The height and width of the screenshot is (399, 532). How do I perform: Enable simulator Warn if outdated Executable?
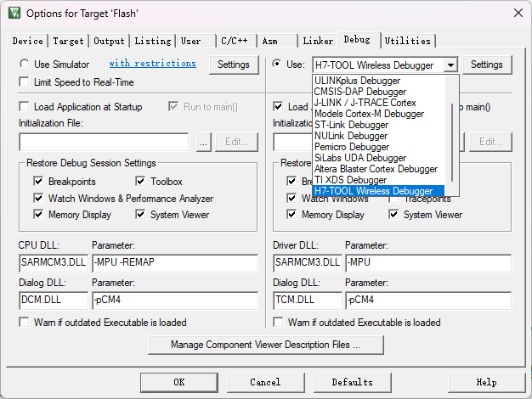click(24, 322)
